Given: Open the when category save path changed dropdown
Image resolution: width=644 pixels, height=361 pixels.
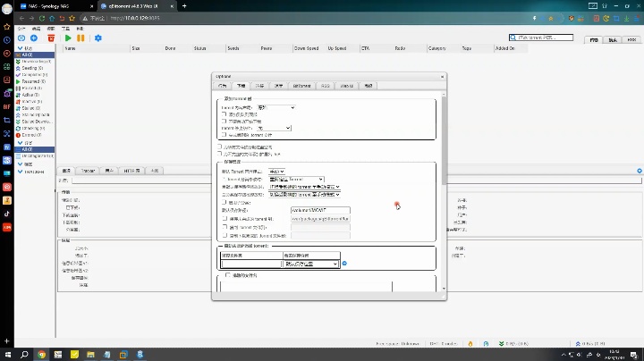Looking at the screenshot, I should [x=304, y=195].
